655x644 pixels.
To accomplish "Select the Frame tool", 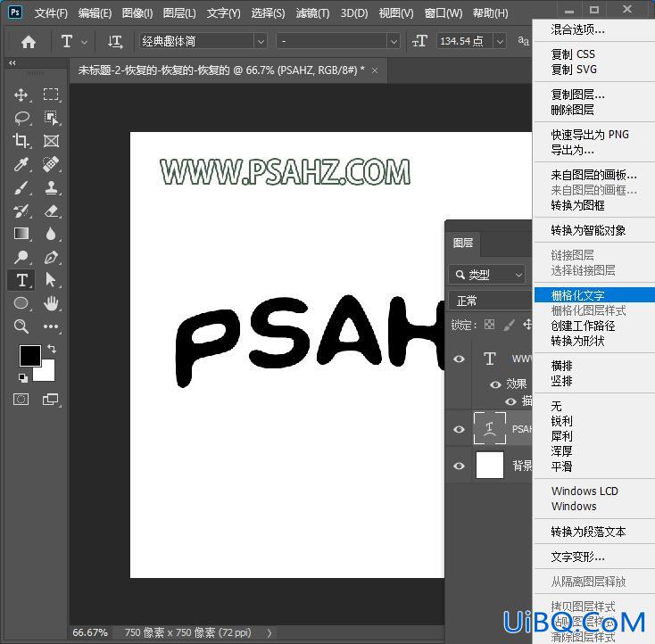I will pos(51,141).
